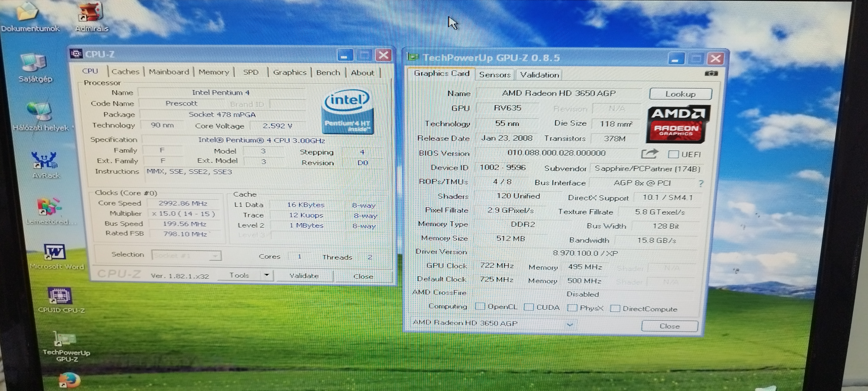Click the AMD CrossFire Disabled field

pyautogui.click(x=583, y=294)
